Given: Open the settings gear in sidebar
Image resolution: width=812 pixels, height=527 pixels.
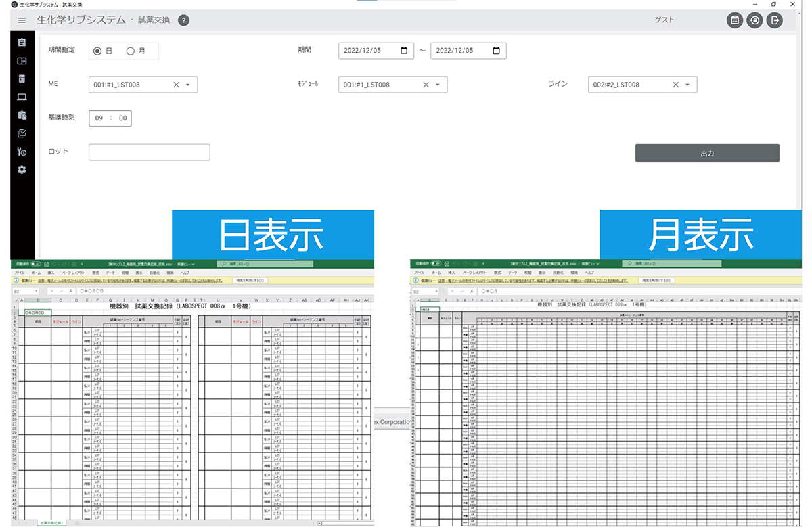Looking at the screenshot, I should pos(22,169).
